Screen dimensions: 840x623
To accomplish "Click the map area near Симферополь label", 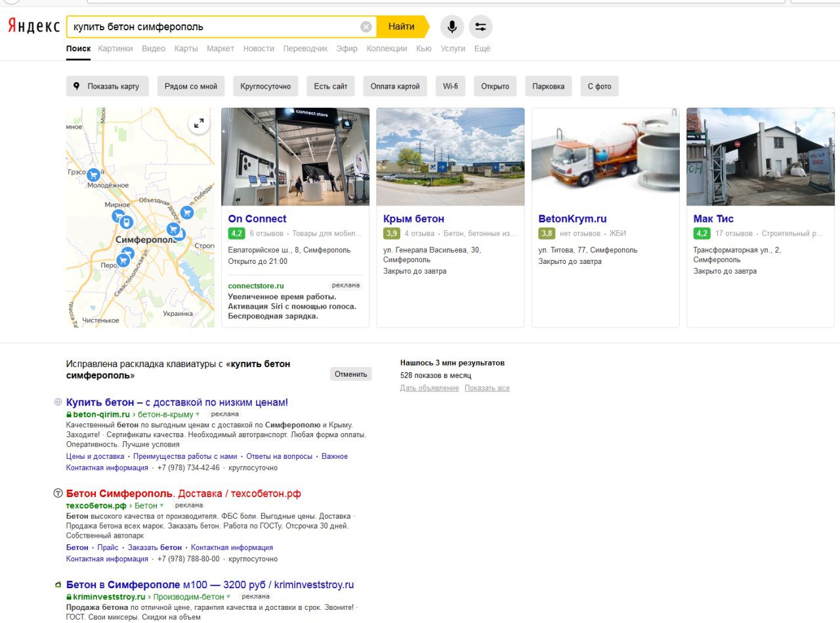I will 146,240.
